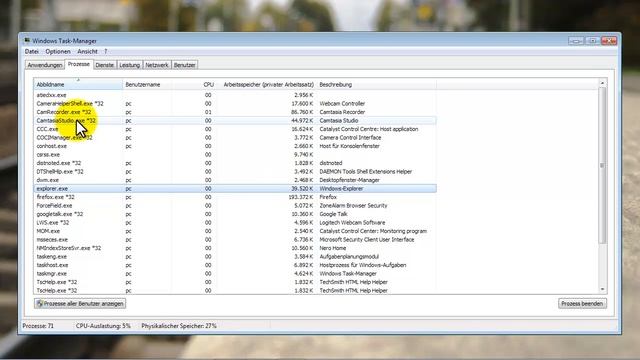Image resolution: width=640 pixels, height=360 pixels.
Task: Select googletalk.exe *32 process
Action: [235, 214]
